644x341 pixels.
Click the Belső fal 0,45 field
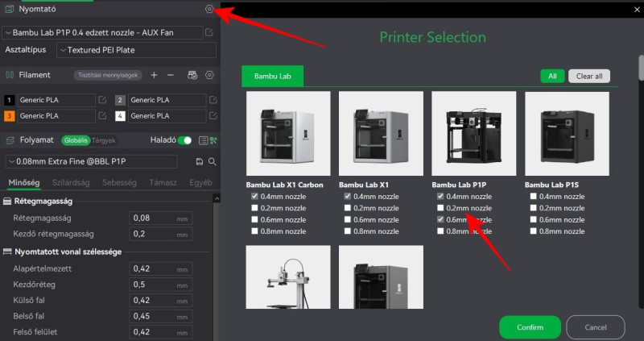coord(160,316)
